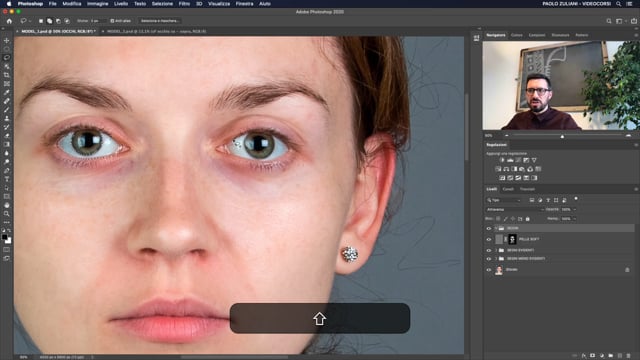Click the delete layer trash icon

point(629,356)
